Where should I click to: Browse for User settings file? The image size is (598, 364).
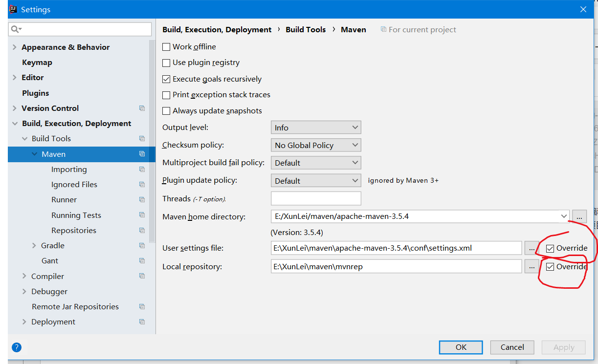tap(532, 248)
